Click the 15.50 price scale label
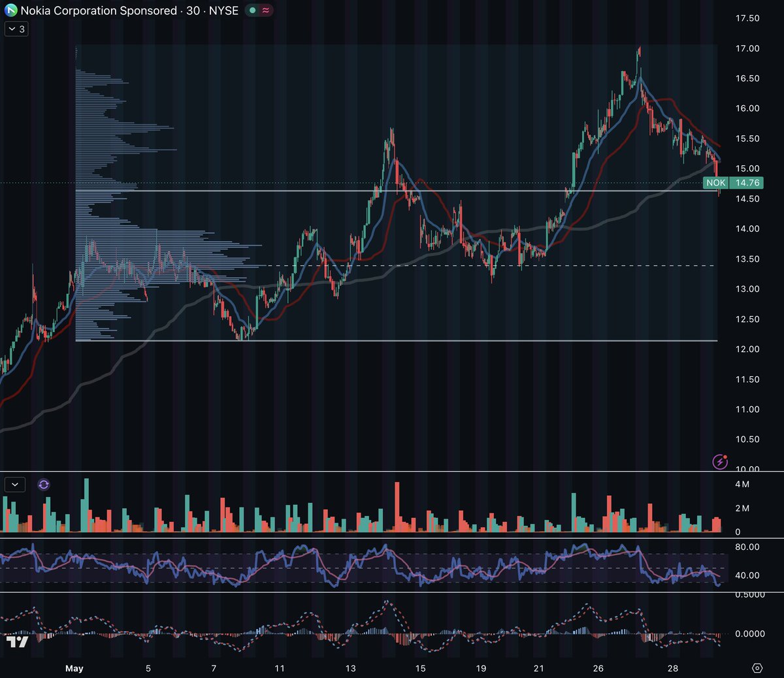 pyautogui.click(x=747, y=138)
